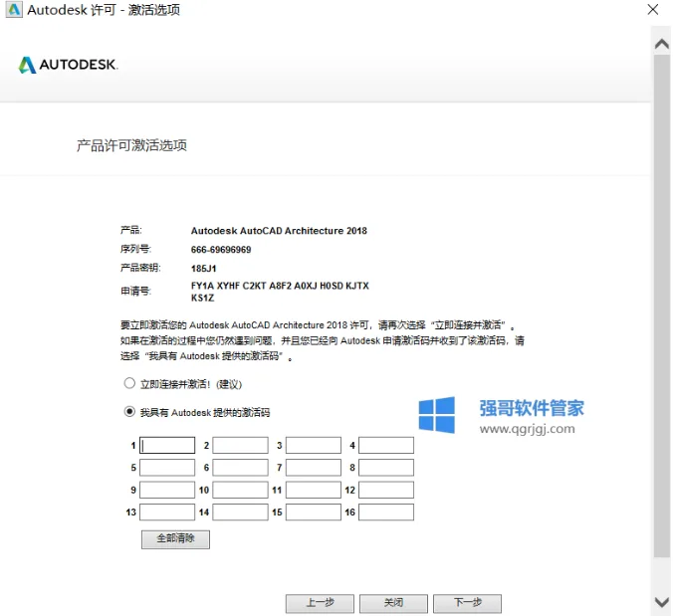Viewport: 673px width, 616px height.
Task: Click the request code ending KS1Z
Action: pos(202,298)
